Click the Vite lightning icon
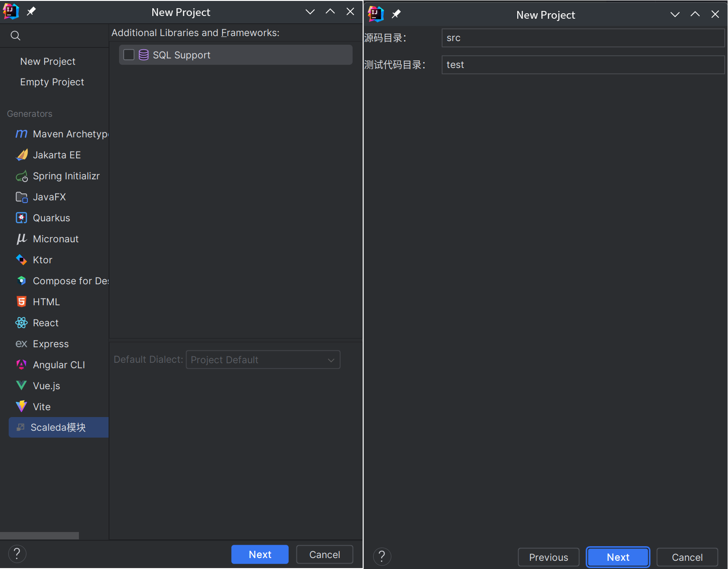 coord(21,406)
